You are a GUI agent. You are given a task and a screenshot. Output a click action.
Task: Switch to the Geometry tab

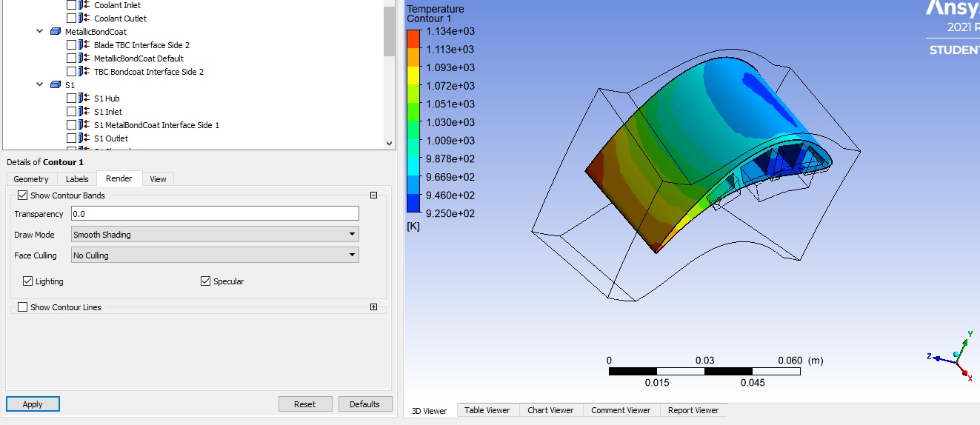point(31,179)
